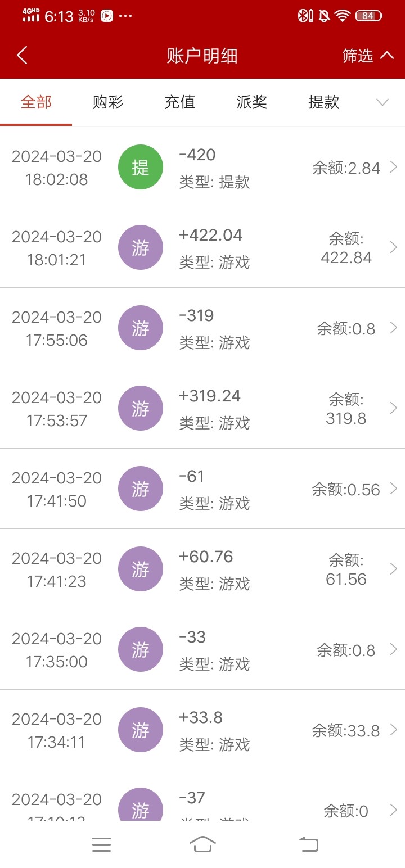This screenshot has width=405, height=868.
Task: Open details arrow for the +319.24 entry
Action: (394, 408)
